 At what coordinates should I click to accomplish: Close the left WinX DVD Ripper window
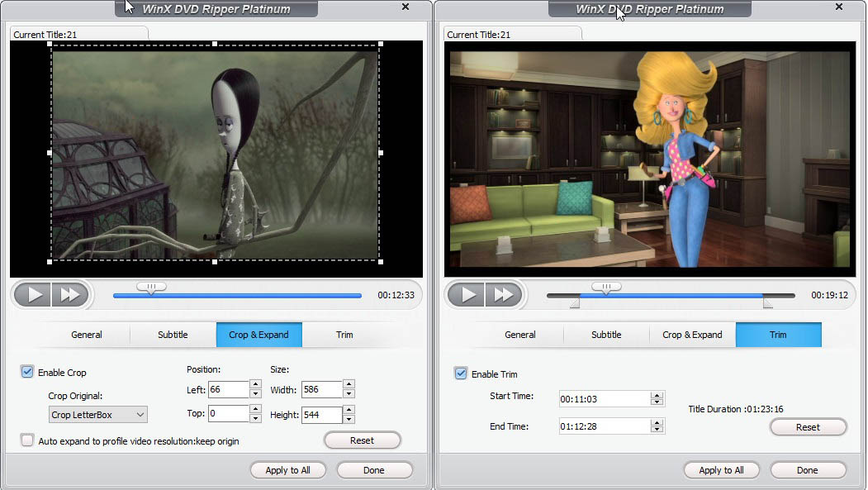click(406, 7)
